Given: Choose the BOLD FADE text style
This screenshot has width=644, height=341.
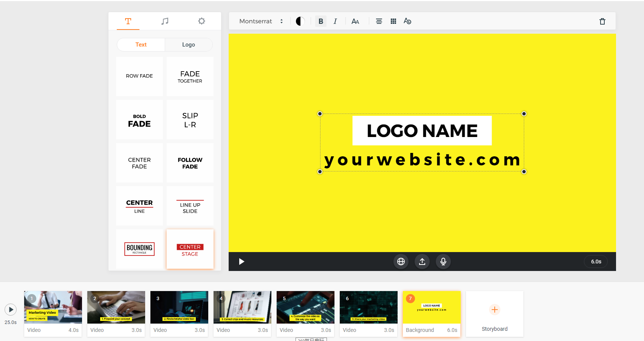Looking at the screenshot, I should 139,120.
